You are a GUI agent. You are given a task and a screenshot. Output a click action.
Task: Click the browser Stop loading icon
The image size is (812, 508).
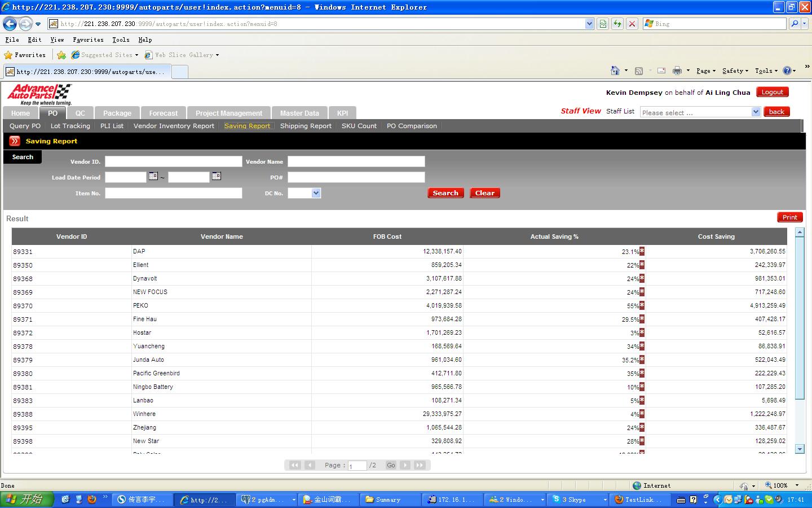(632, 24)
